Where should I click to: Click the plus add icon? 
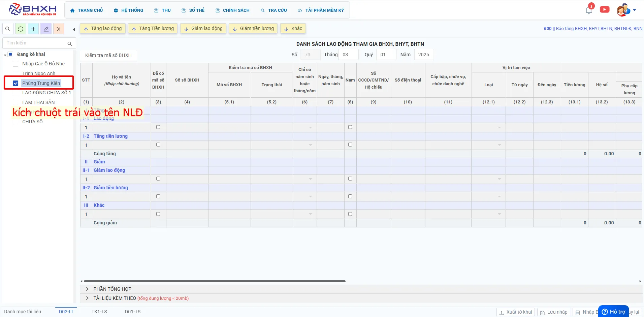pos(33,29)
